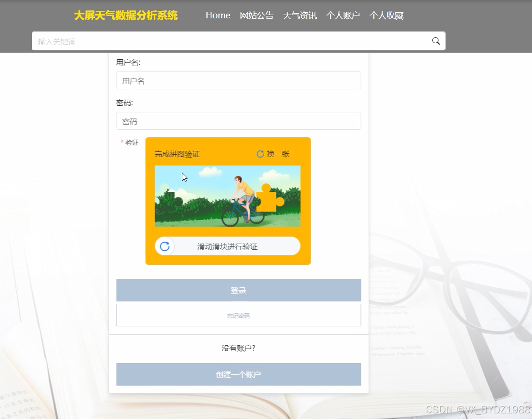Open 个人账户 in navigation
This screenshot has height=419, width=532.
(x=343, y=16)
